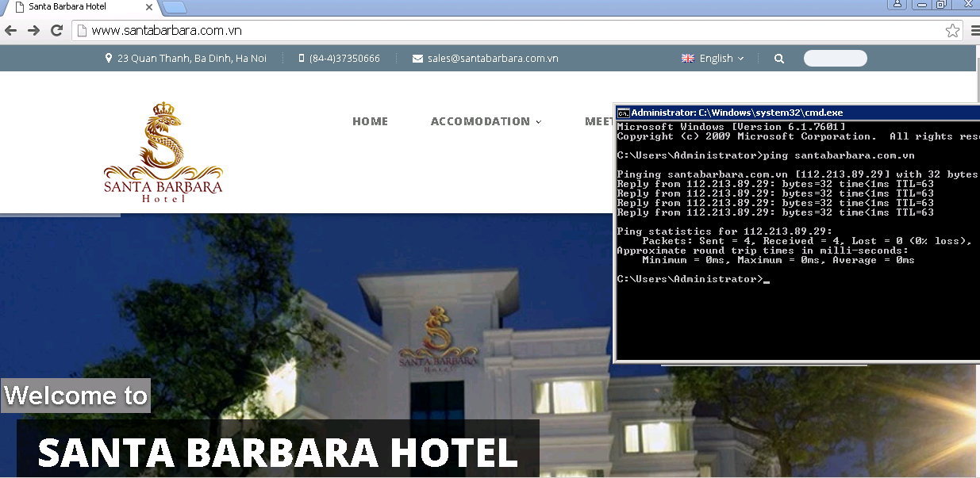The width and height of the screenshot is (980, 478).
Task: Click the Ping statistics line
Action: [724, 231]
